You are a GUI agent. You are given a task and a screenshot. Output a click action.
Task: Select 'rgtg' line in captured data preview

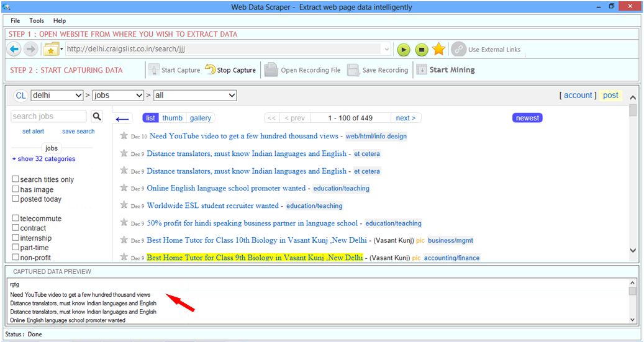coord(15,284)
